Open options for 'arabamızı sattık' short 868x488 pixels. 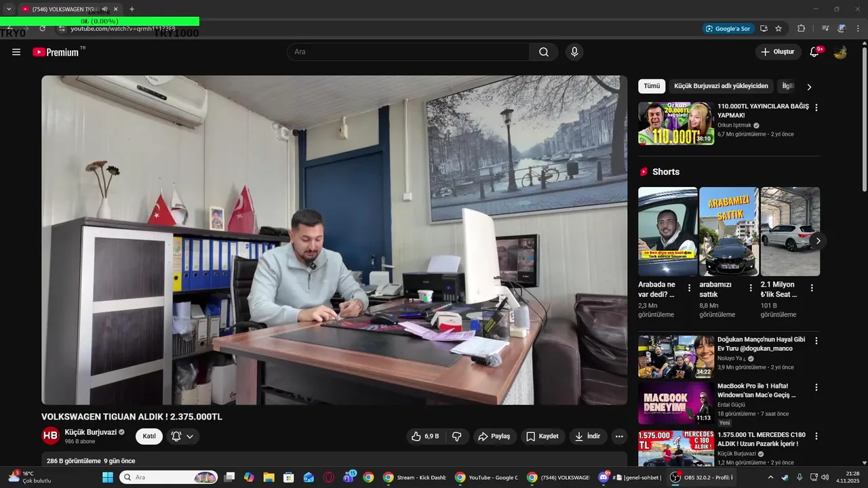[751, 288]
